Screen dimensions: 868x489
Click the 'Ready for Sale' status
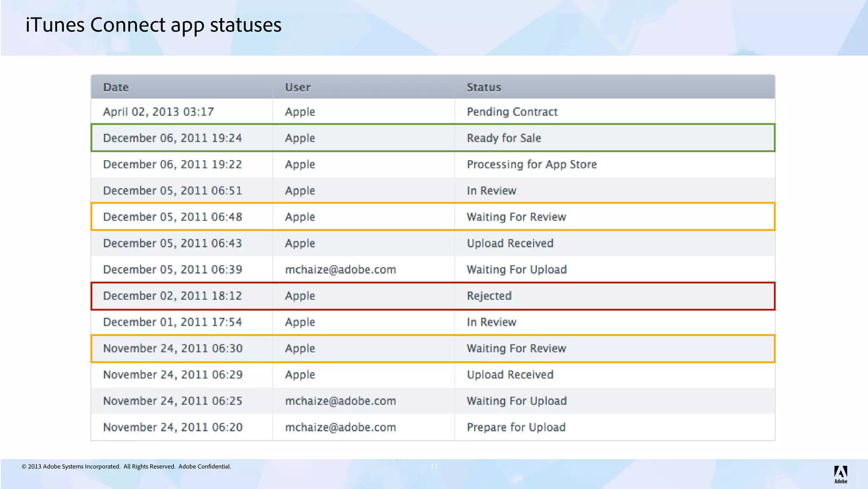click(x=504, y=138)
